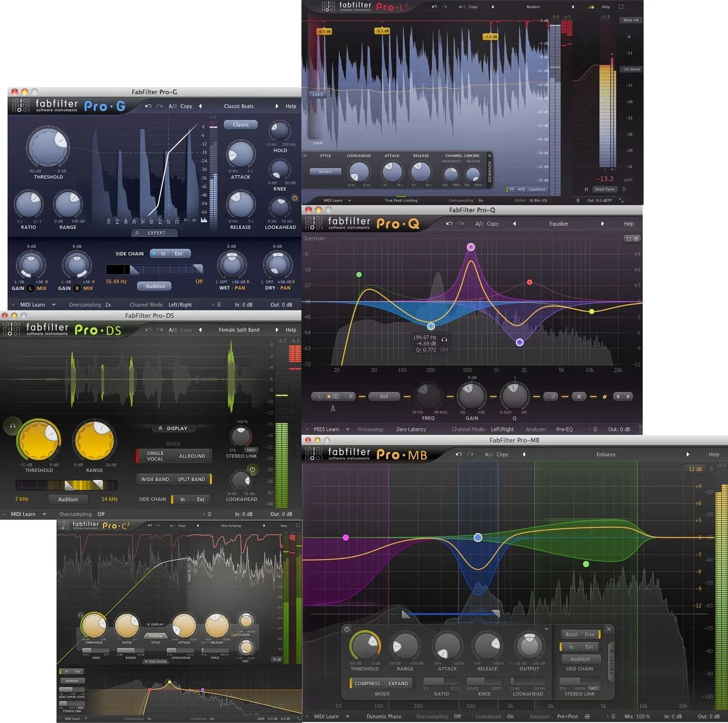Select Single Vocal mode in Pro-DS
Screen dimensions: 728x723
[155, 456]
